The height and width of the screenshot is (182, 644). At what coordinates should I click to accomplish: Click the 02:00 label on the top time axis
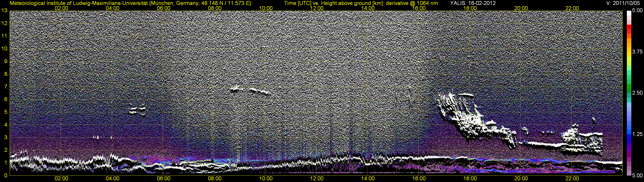click(x=61, y=8)
